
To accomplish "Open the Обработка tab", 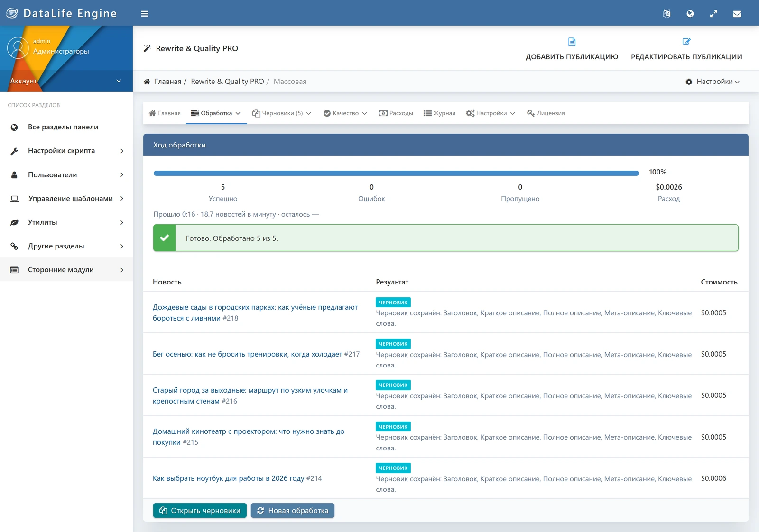I will [216, 113].
